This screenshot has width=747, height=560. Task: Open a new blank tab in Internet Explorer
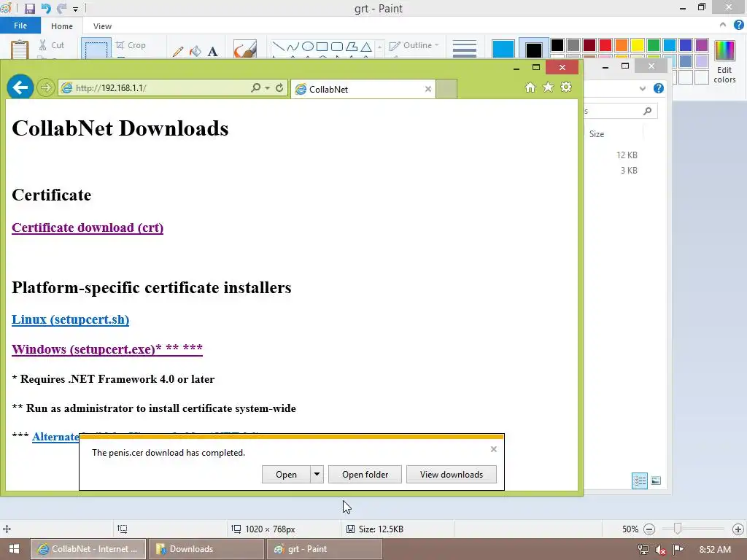pyautogui.click(x=446, y=89)
